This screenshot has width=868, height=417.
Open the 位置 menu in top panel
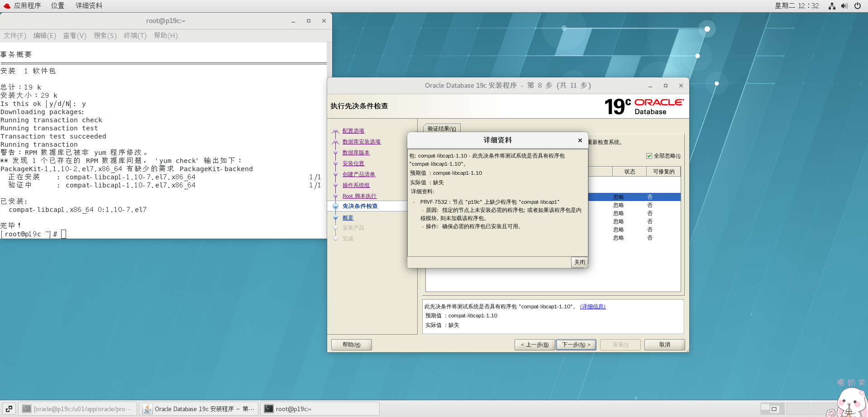[57, 5]
